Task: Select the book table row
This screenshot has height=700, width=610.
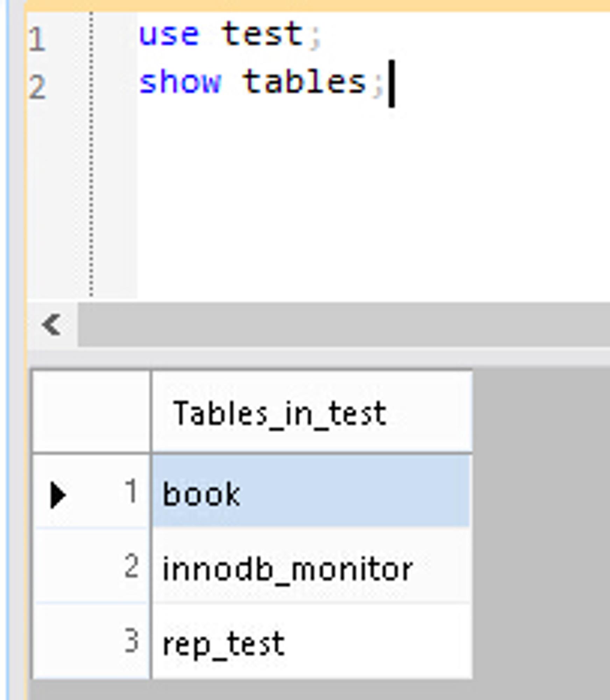Action: point(311,491)
